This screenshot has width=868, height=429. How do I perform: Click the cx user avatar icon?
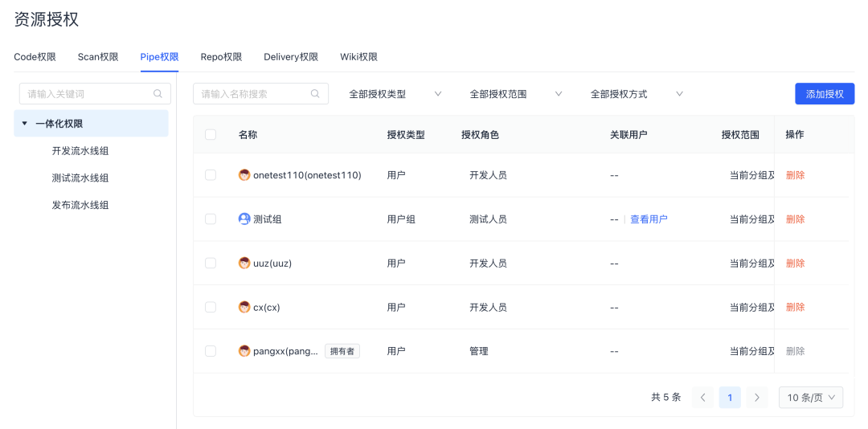coord(244,307)
